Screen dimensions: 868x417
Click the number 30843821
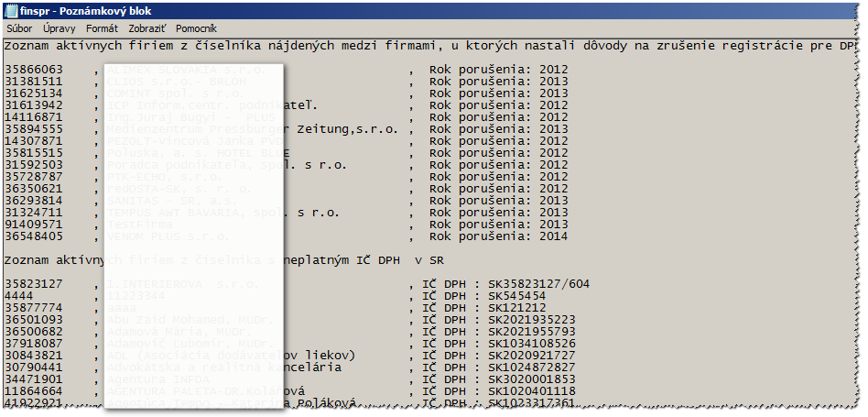coord(34,356)
